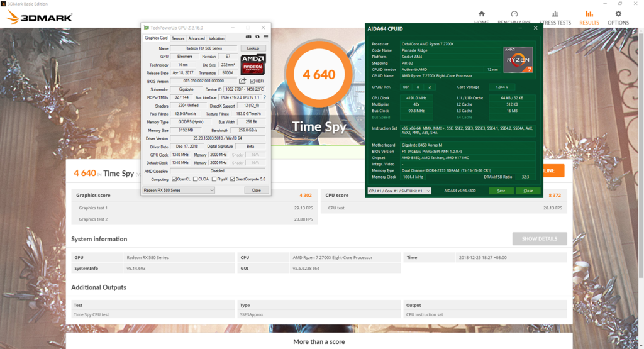
Task: Toggle the UEFI checkbox in GPU-Z
Action: [252, 81]
